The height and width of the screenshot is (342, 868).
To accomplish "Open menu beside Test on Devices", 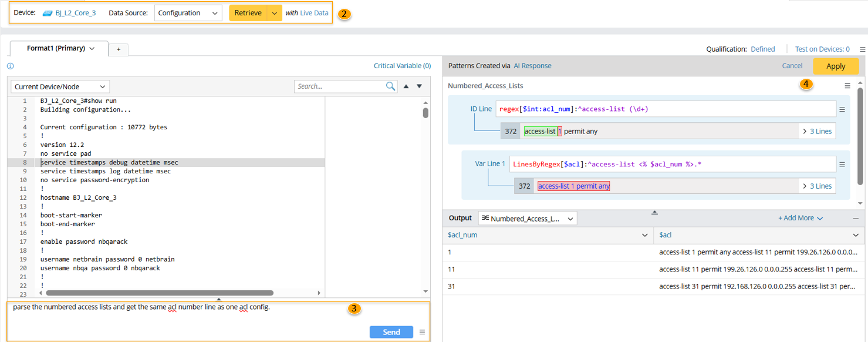I will pos(862,49).
